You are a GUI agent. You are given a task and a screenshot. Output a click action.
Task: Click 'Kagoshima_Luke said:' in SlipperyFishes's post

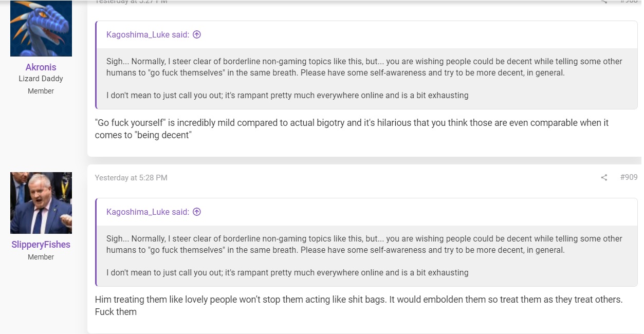tap(148, 212)
